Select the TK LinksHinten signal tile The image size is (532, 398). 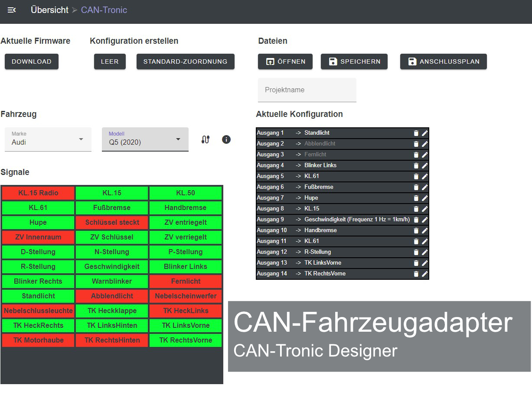tap(112, 326)
